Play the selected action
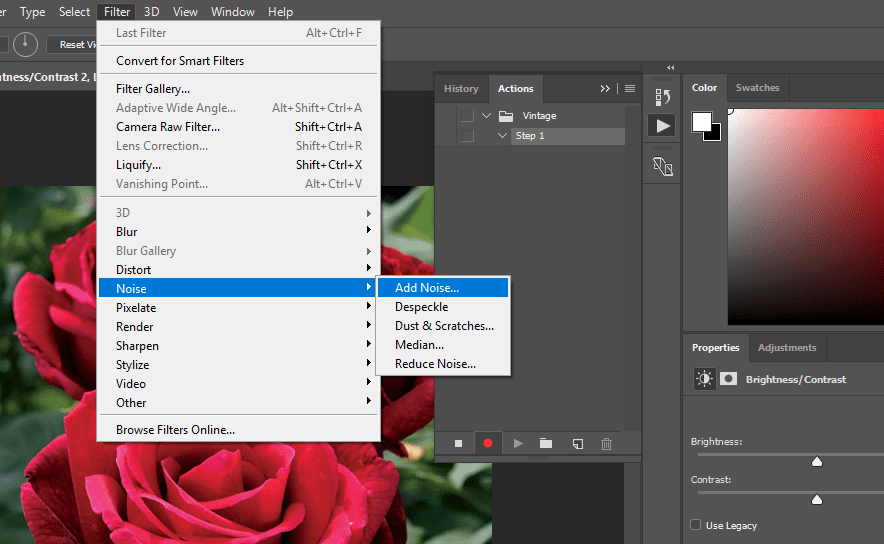 pos(518,444)
